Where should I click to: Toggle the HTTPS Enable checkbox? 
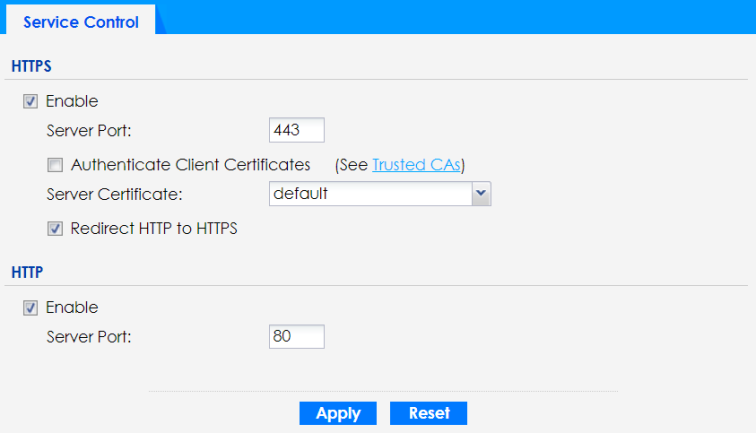click(x=31, y=101)
